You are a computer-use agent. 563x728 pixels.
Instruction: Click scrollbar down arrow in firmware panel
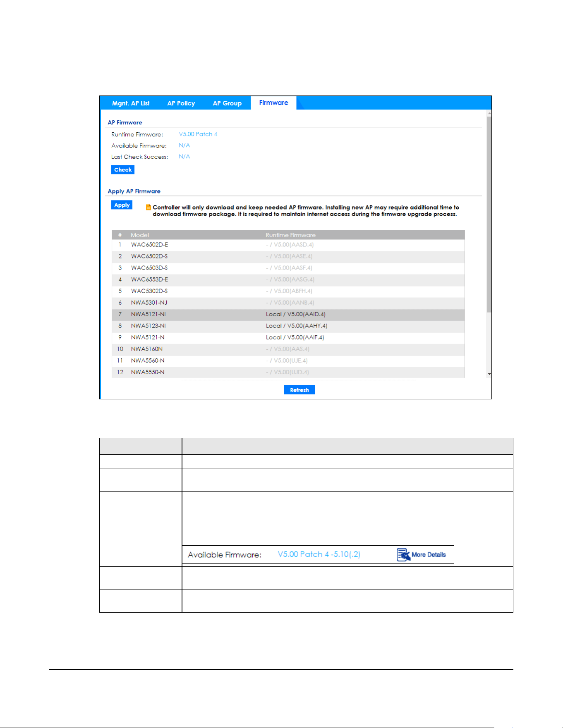[x=489, y=374]
